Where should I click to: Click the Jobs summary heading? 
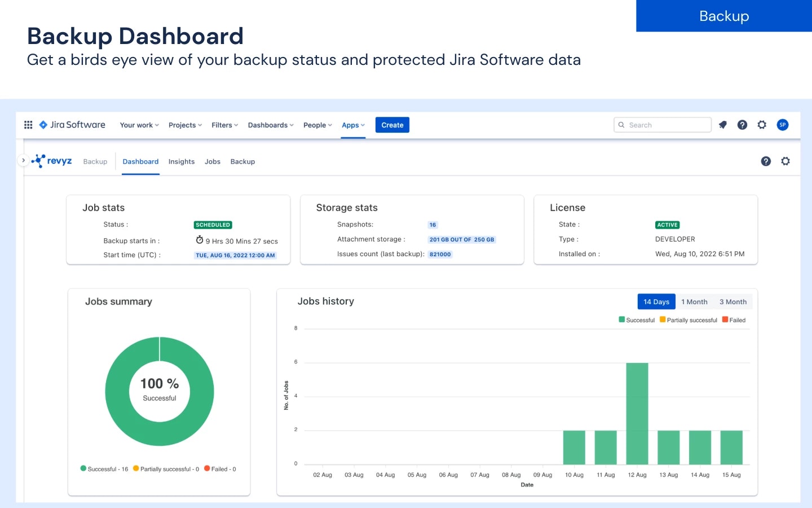[x=118, y=301]
